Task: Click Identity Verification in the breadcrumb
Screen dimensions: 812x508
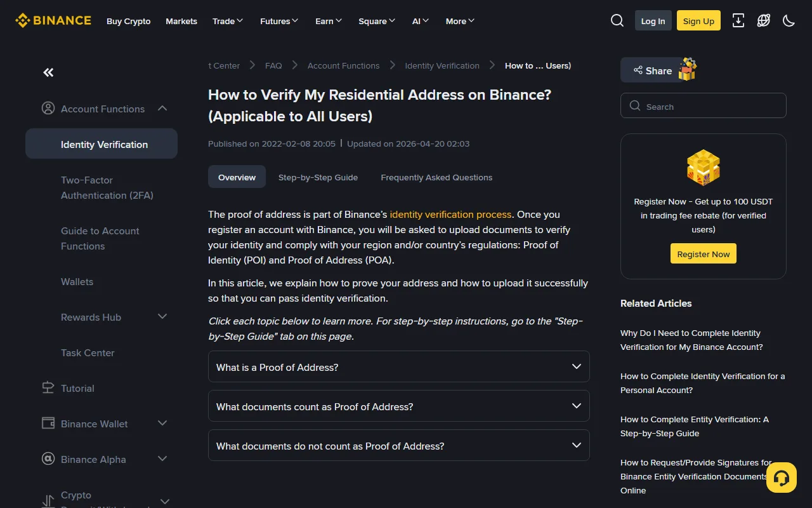Action: click(x=442, y=65)
